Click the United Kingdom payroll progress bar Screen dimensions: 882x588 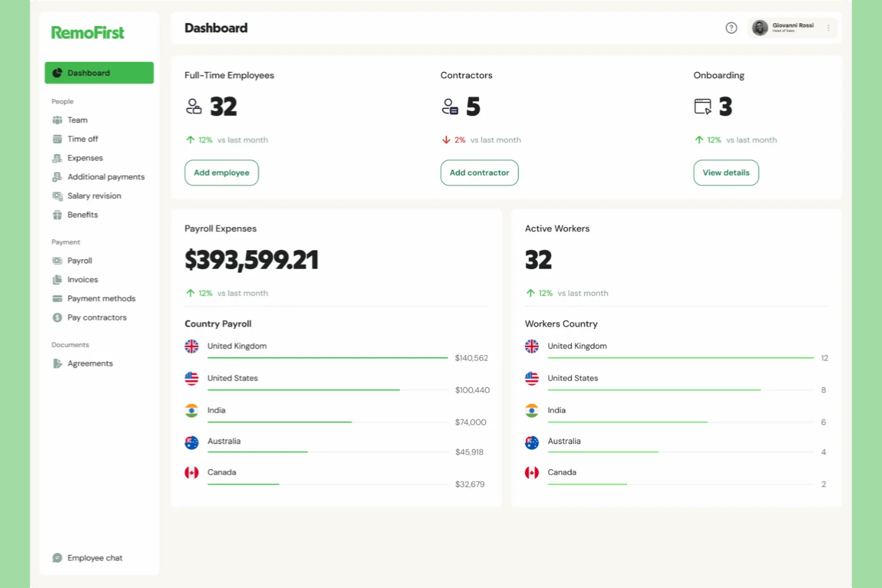328,357
